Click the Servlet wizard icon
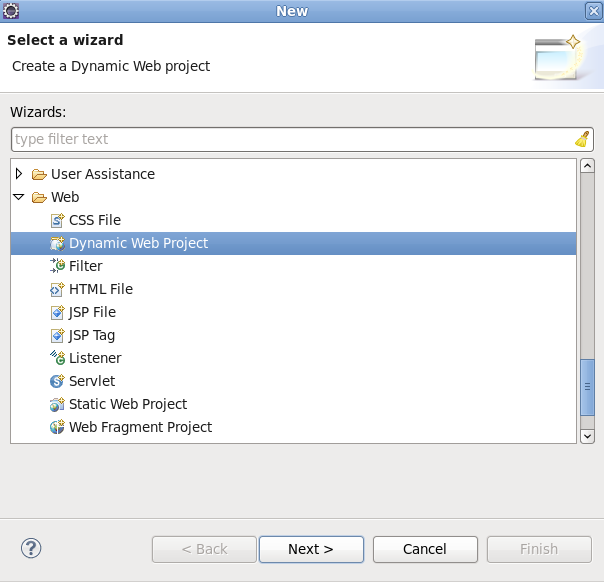The height and width of the screenshot is (582, 604). 57,381
